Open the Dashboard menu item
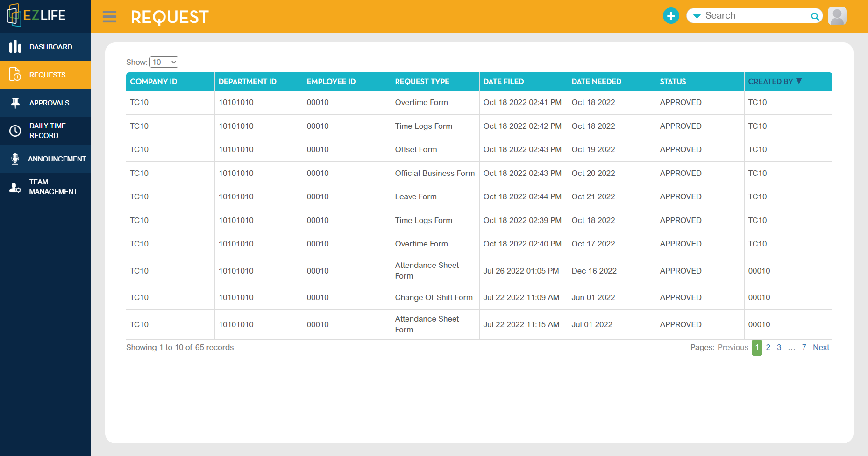 tap(45, 47)
